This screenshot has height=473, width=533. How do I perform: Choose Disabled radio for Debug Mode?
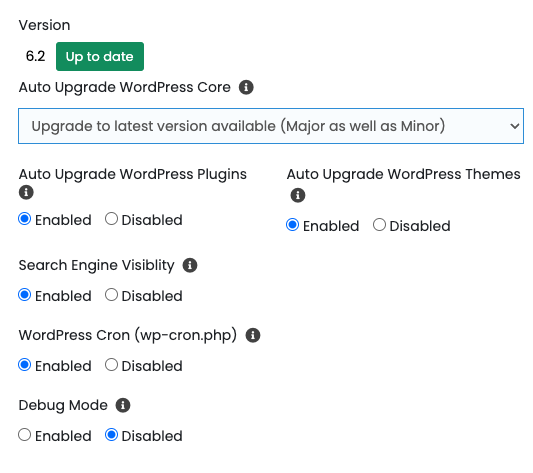111,435
